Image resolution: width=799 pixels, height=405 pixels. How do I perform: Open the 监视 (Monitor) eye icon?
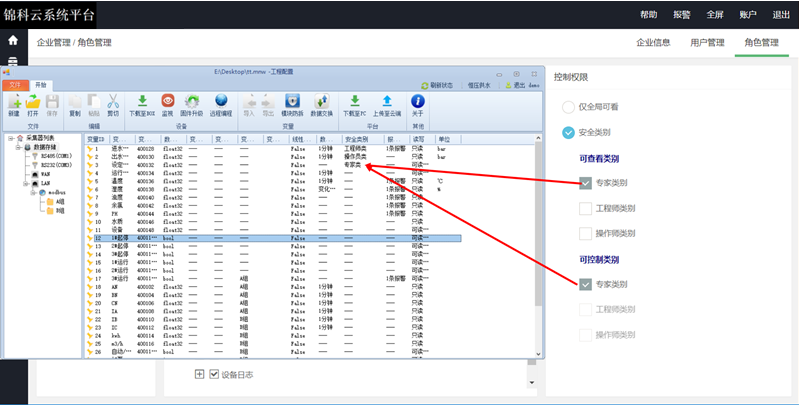[x=168, y=101]
